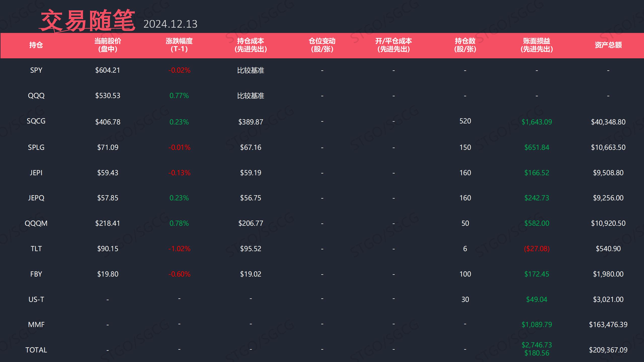The image size is (644, 362).
Task: Click TOTAL asset value $209,367.09
Action: click(608, 350)
